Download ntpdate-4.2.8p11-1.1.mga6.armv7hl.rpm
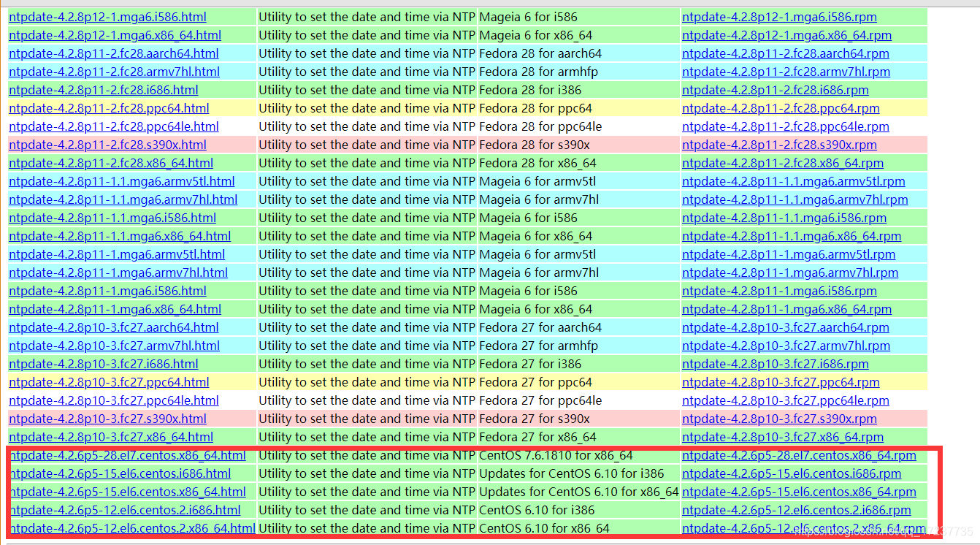Viewport: 980px width, 545px height. click(x=795, y=199)
